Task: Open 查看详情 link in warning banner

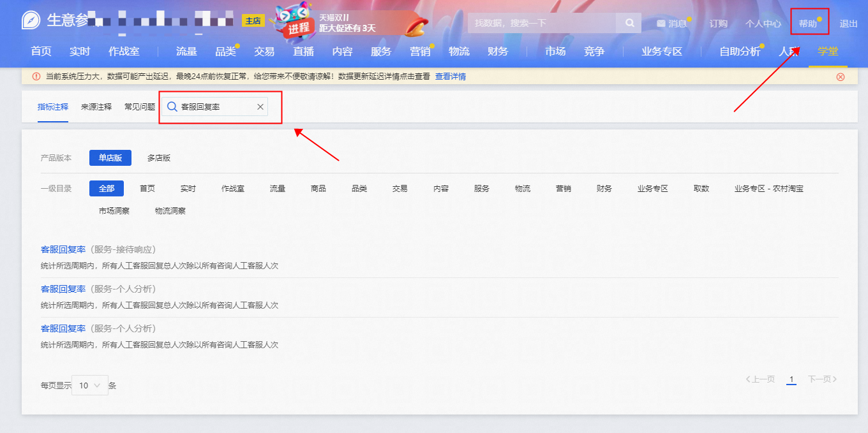Action: coord(451,77)
